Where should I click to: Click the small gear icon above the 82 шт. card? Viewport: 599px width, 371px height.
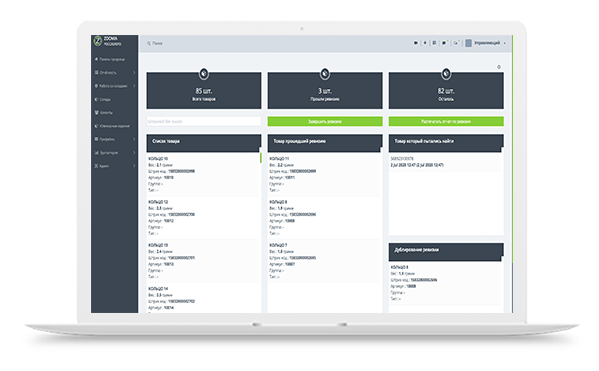pos(499,67)
